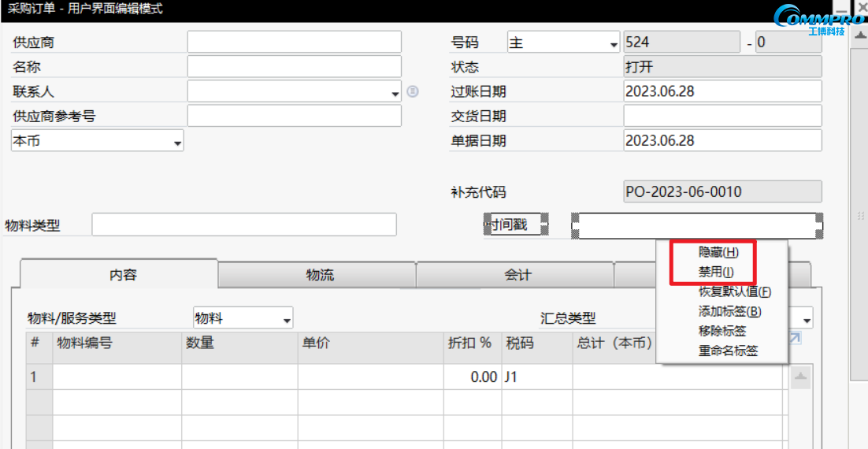Switch to the 物流 tab

click(317, 275)
